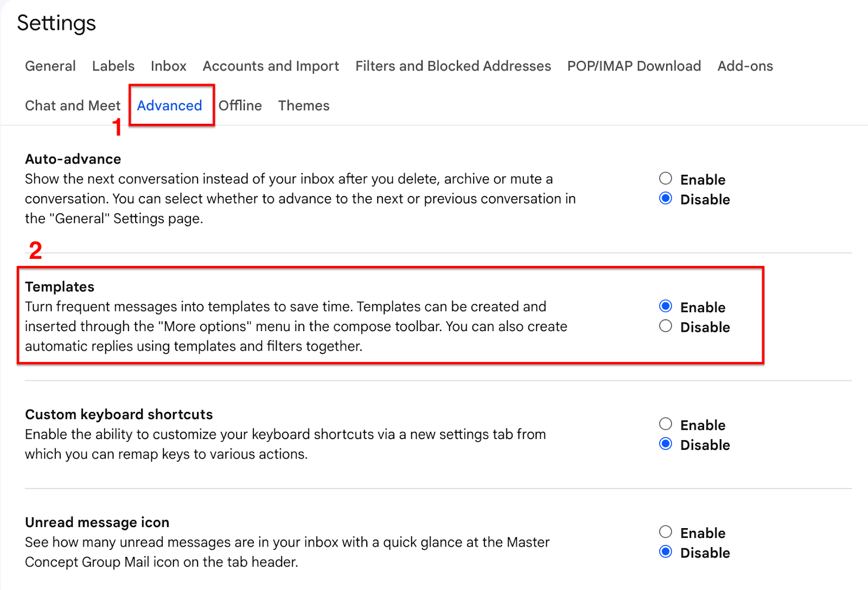Screen dimensions: 868x590
Task: Click the Settings page heading
Action: [56, 23]
